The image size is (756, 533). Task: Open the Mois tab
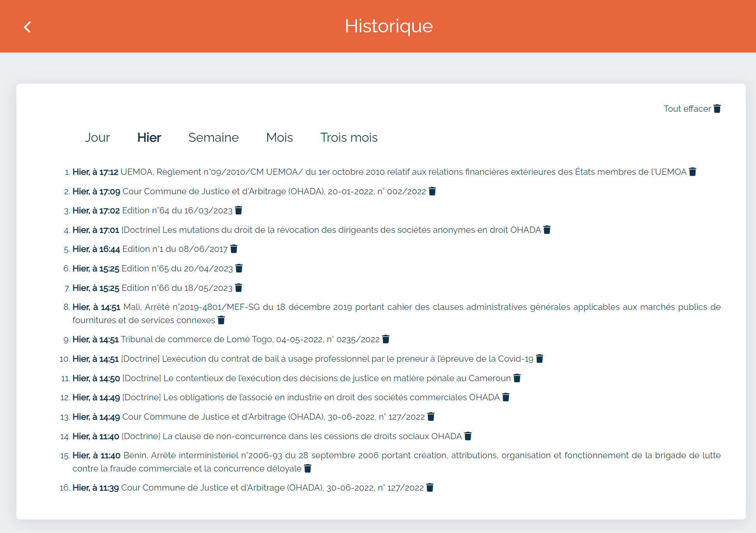279,137
